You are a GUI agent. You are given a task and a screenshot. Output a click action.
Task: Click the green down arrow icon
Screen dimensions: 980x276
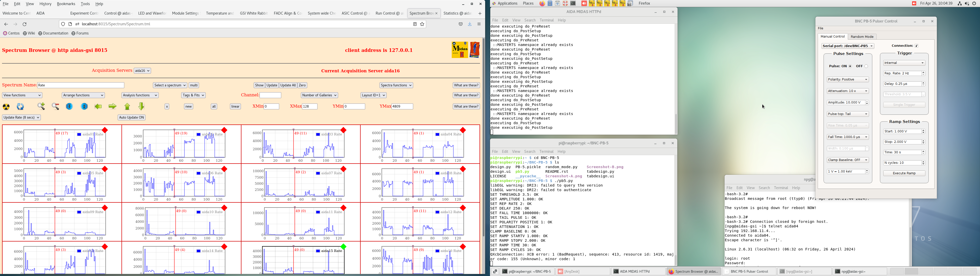point(142,106)
